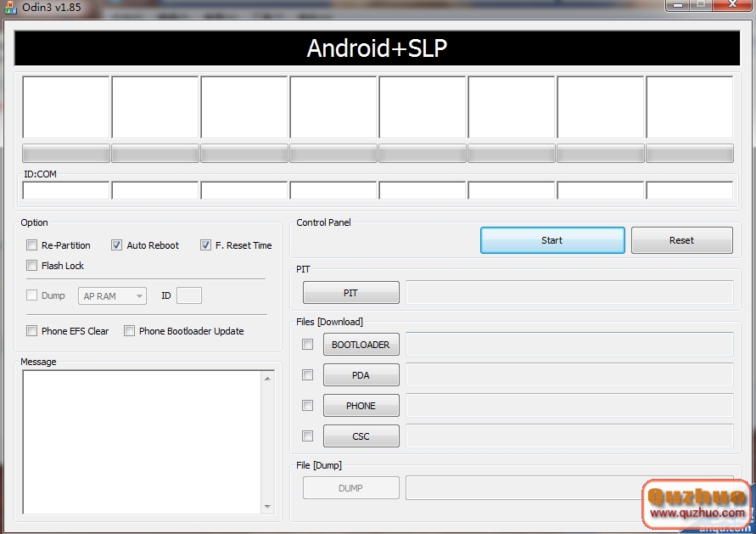
Task: Tick the checkbox next to BOOTLOADER
Action: click(x=308, y=345)
